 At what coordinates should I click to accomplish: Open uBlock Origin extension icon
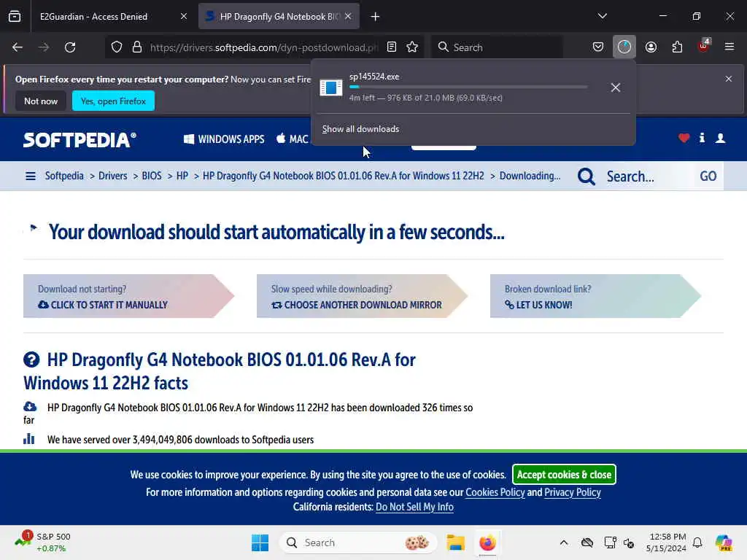click(x=704, y=46)
